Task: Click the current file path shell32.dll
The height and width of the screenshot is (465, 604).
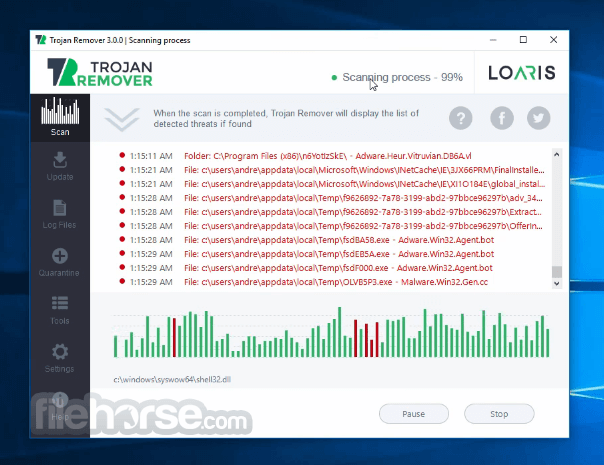Action: (172, 379)
